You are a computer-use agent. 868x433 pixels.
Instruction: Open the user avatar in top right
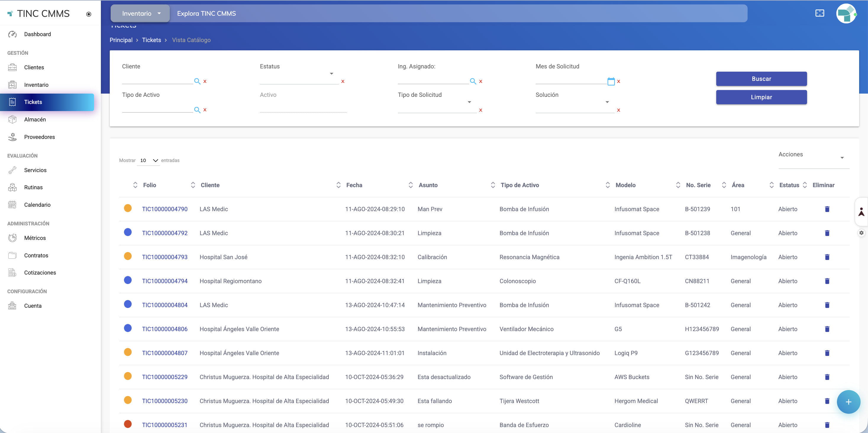tap(846, 14)
